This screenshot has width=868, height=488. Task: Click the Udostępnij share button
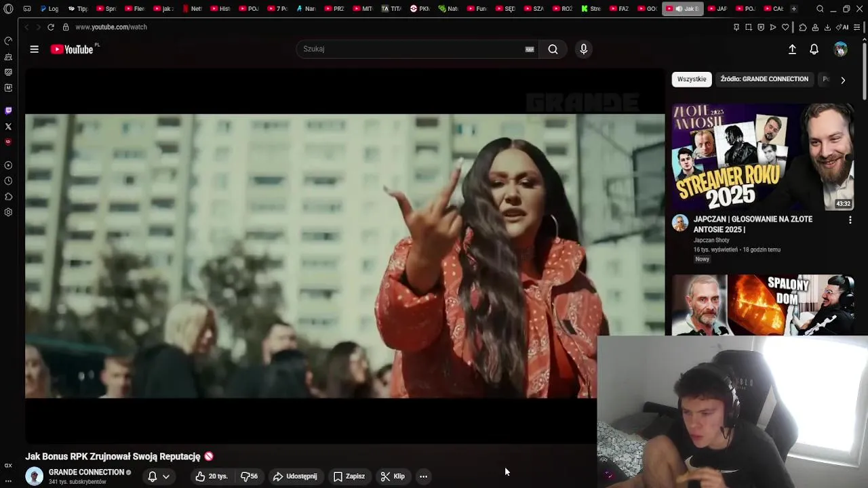(x=295, y=476)
